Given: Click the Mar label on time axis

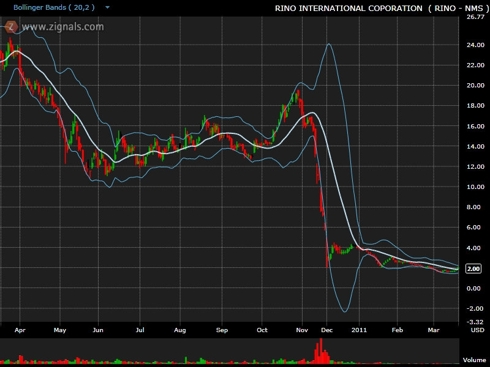Looking at the screenshot, I should coord(433,330).
